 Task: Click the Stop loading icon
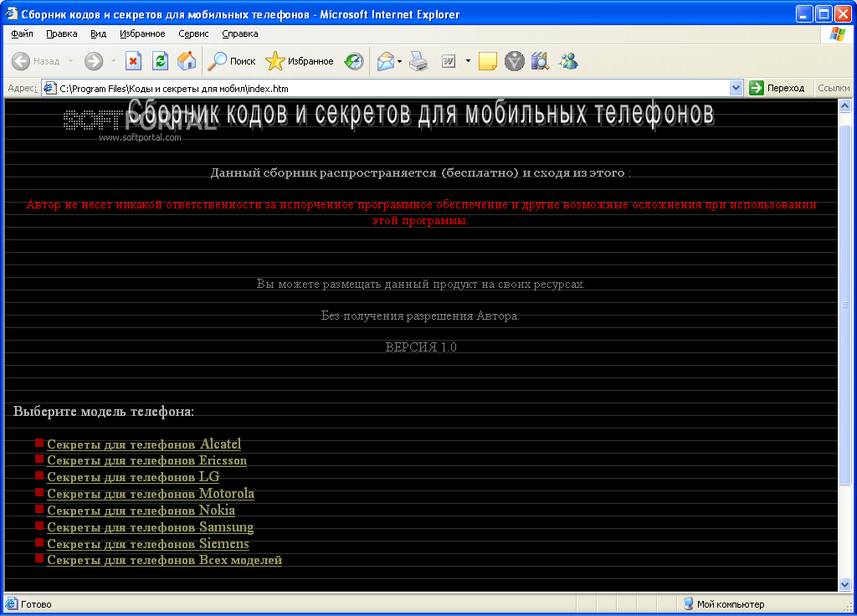tap(133, 61)
